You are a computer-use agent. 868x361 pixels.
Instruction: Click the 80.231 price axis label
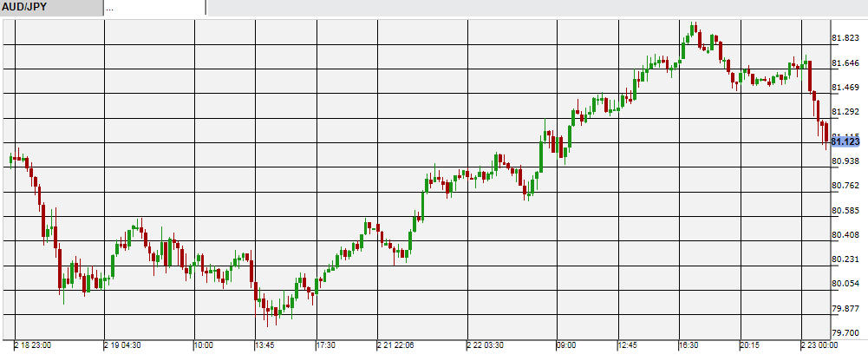tap(845, 259)
